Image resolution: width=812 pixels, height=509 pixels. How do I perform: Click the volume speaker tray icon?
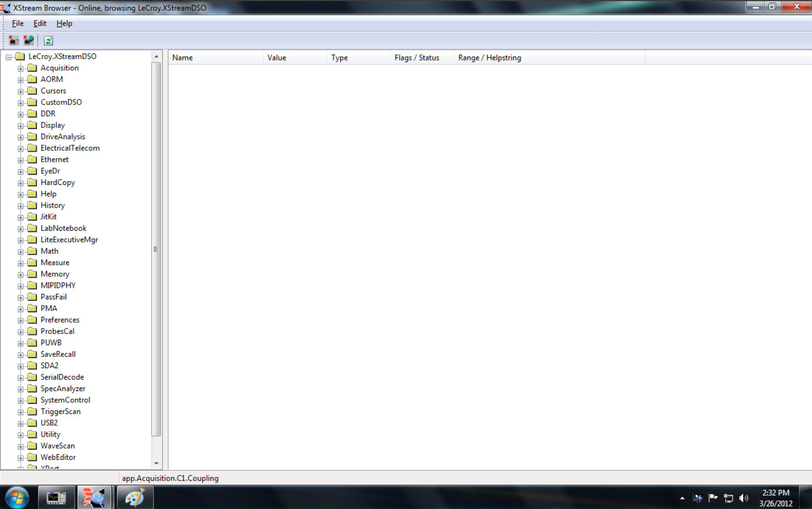click(x=744, y=498)
